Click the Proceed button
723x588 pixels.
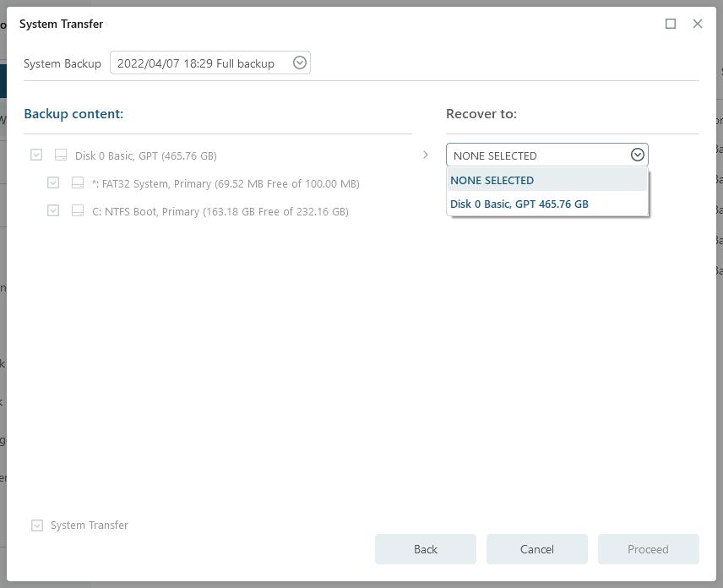pyautogui.click(x=648, y=549)
